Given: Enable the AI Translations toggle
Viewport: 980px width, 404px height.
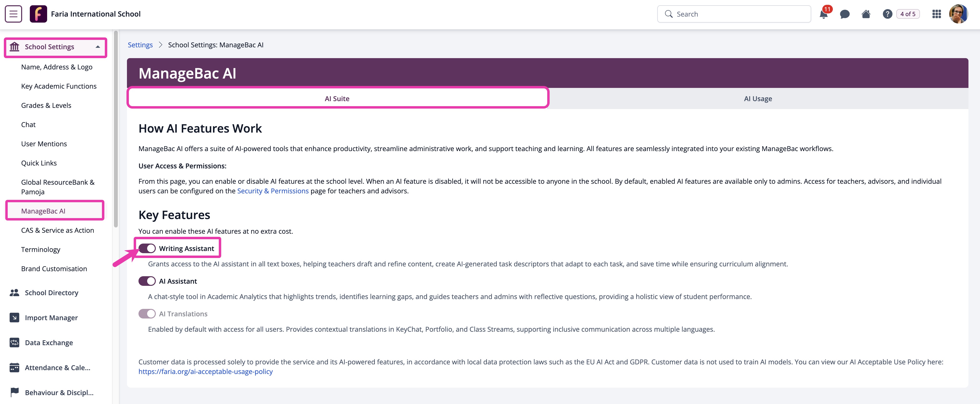Looking at the screenshot, I should pos(147,313).
